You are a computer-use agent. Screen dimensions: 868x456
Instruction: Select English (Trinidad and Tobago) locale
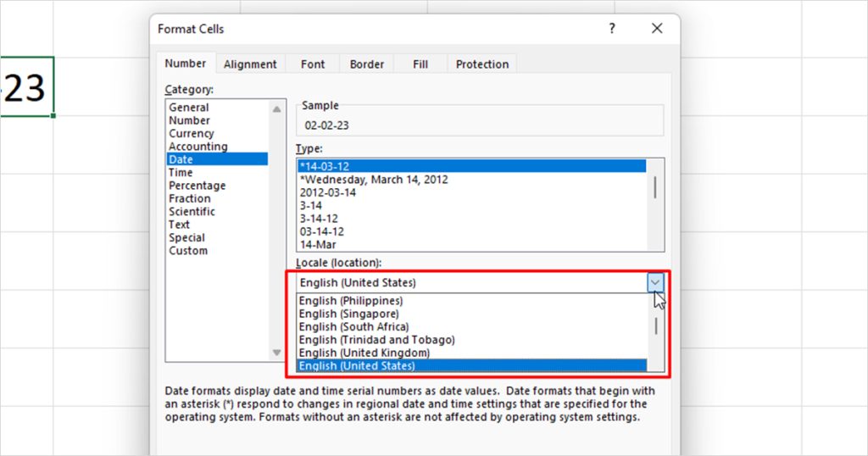(x=471, y=340)
